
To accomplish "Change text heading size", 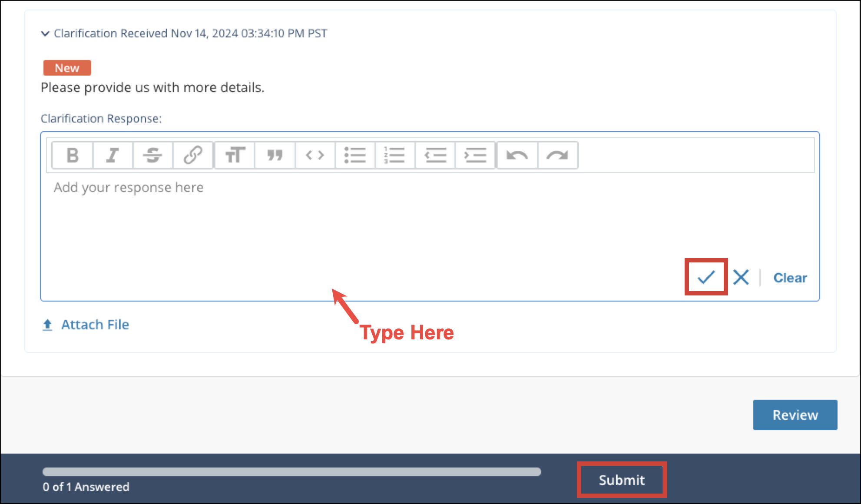I will pyautogui.click(x=235, y=155).
